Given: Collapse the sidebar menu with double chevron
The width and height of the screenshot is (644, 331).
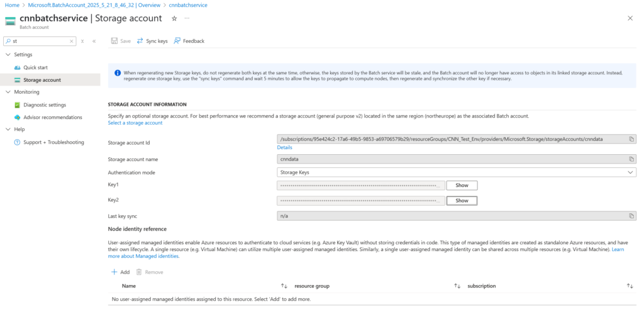Looking at the screenshot, I should pos(94,41).
